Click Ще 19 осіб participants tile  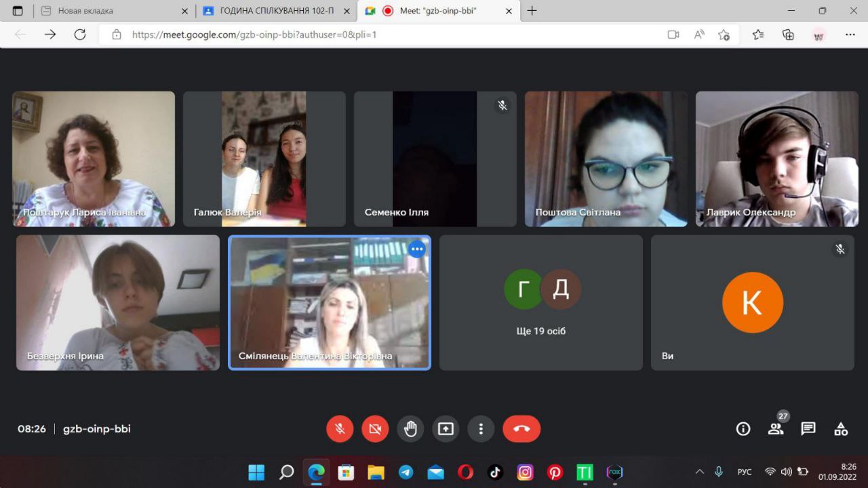pos(540,302)
